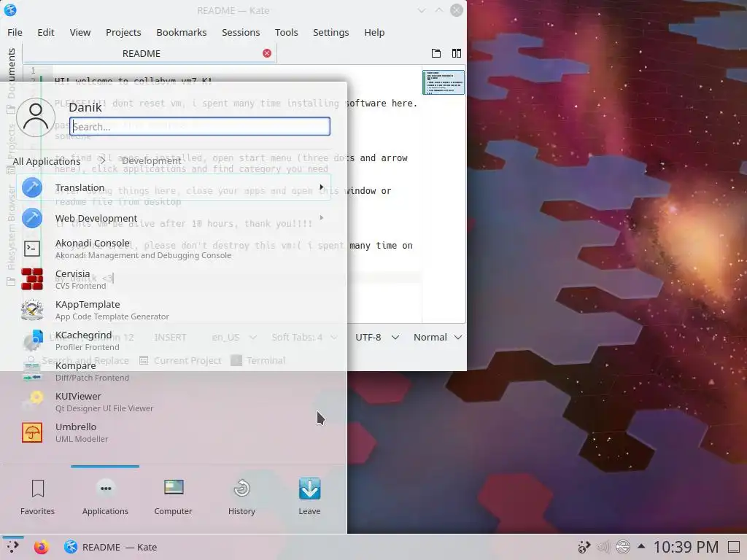Open Projects sidebar panel in Kate
The image size is (747, 560).
(x=11, y=147)
